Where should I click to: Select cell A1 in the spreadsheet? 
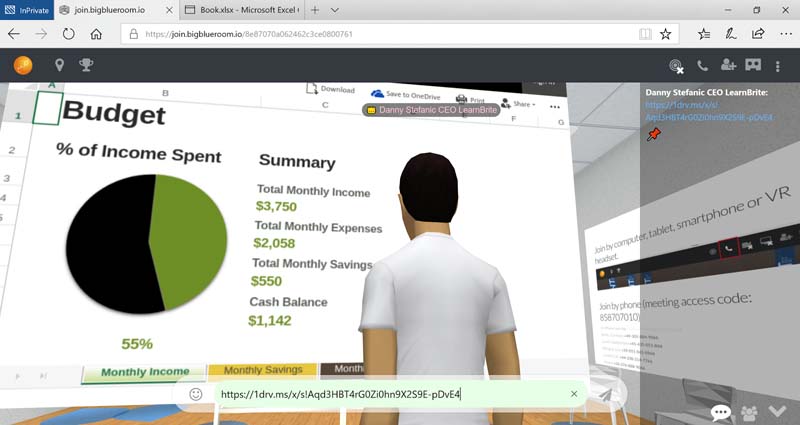(47, 108)
